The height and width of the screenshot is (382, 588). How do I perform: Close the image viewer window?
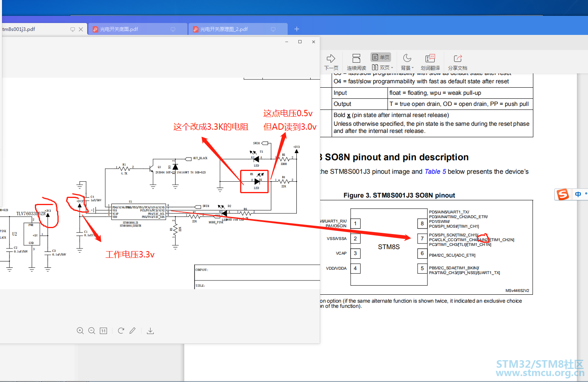pos(313,42)
